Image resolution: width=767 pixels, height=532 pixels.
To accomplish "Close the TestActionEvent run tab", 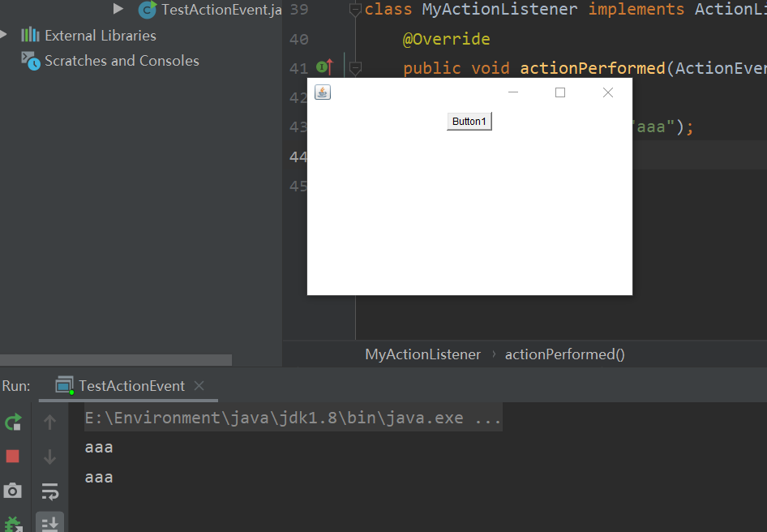I will click(x=199, y=386).
